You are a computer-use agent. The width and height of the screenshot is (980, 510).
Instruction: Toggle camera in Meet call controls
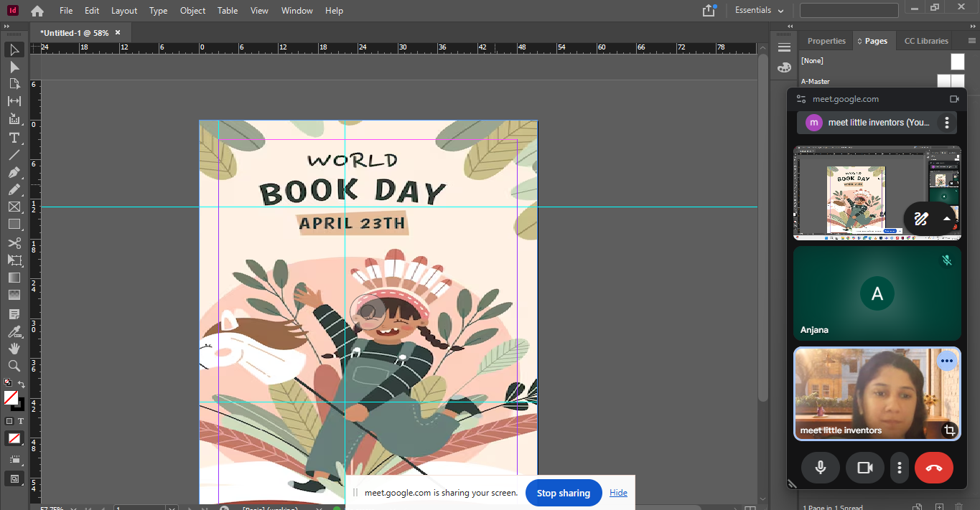(864, 468)
